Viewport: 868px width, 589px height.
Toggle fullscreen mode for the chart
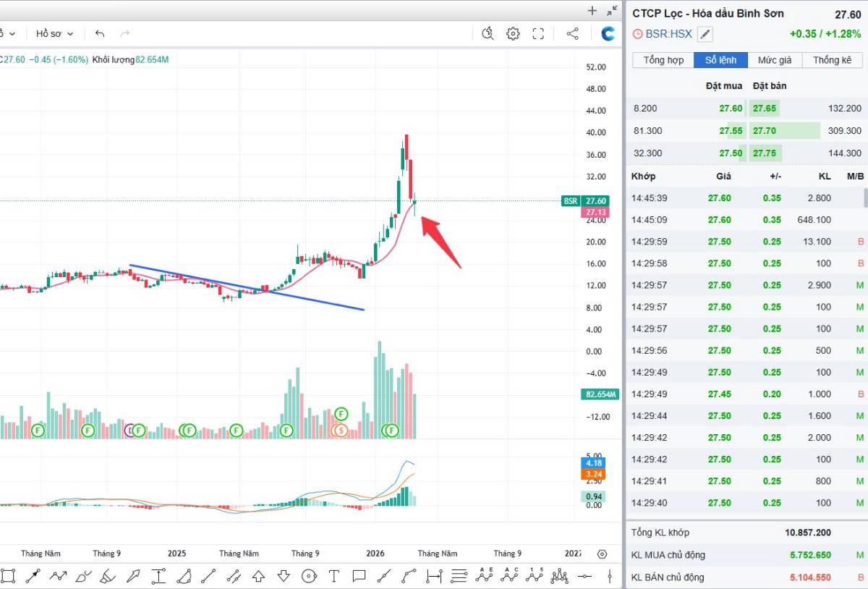point(538,33)
